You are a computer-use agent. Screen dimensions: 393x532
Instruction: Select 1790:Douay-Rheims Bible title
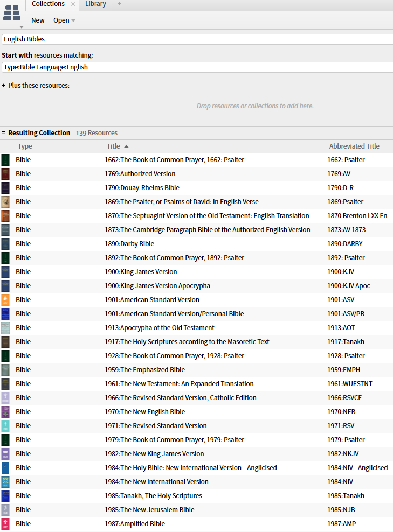[x=142, y=187]
